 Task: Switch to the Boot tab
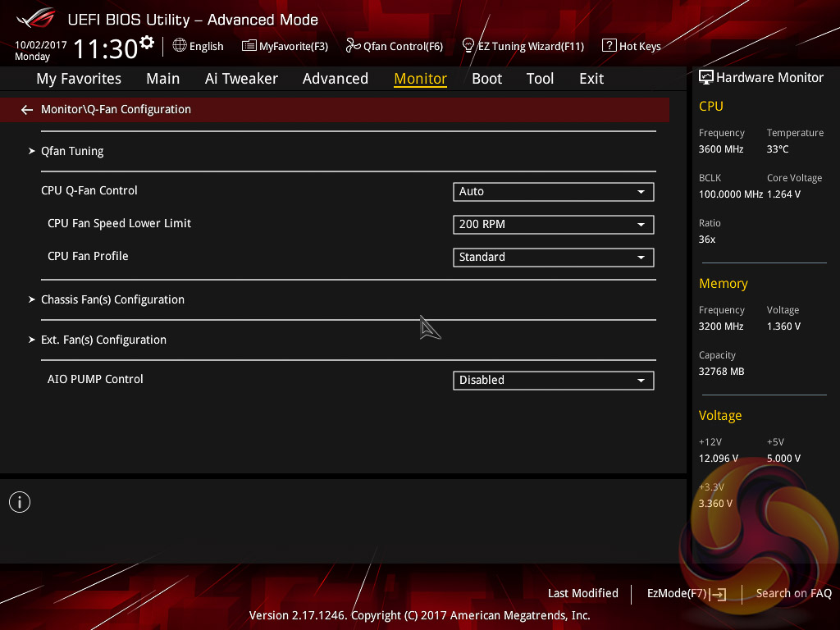pyautogui.click(x=487, y=79)
